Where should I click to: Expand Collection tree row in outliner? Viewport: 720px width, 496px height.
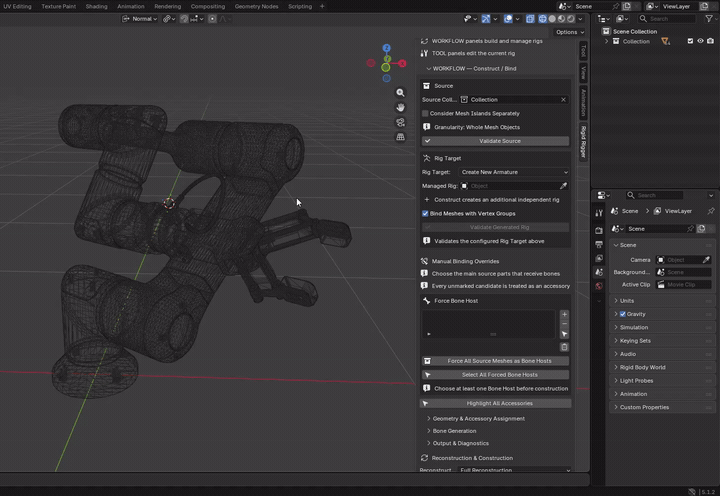[x=606, y=41]
